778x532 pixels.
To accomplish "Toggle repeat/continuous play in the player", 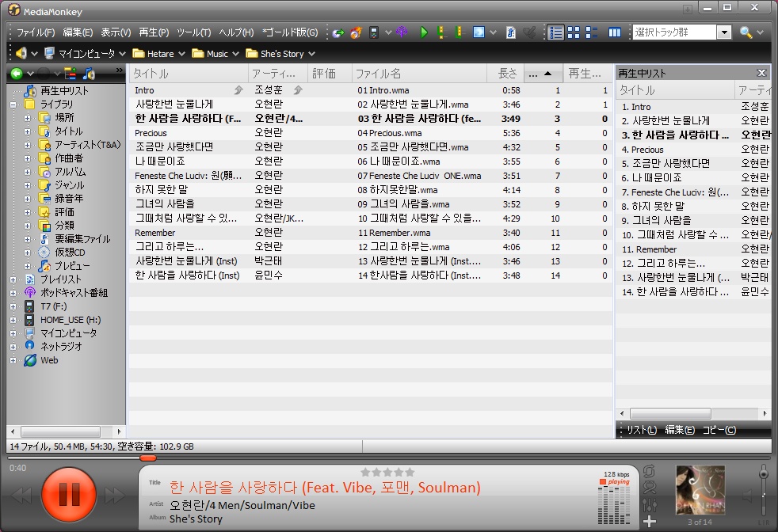I will pos(650,470).
